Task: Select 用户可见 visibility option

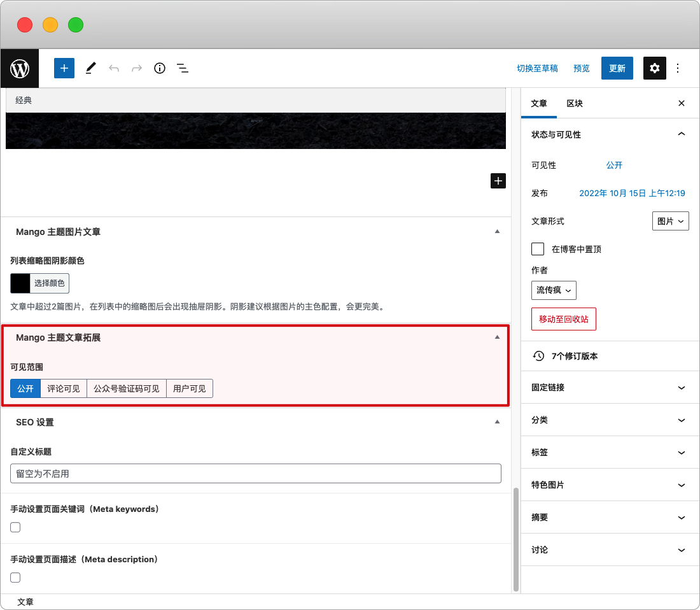Action: click(189, 388)
